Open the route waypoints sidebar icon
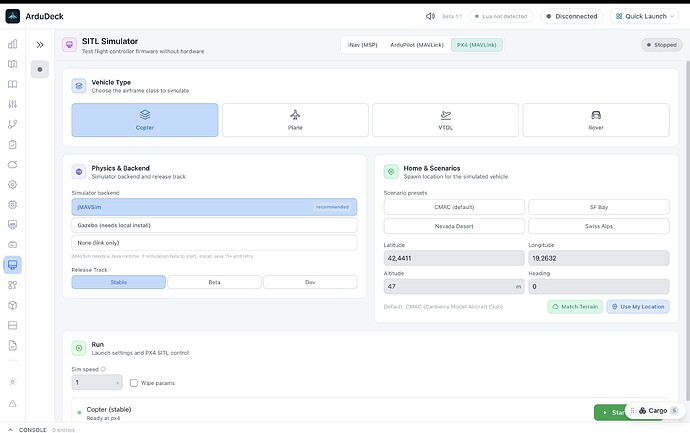Viewport: 690px width, 433px height. pyautogui.click(x=13, y=124)
